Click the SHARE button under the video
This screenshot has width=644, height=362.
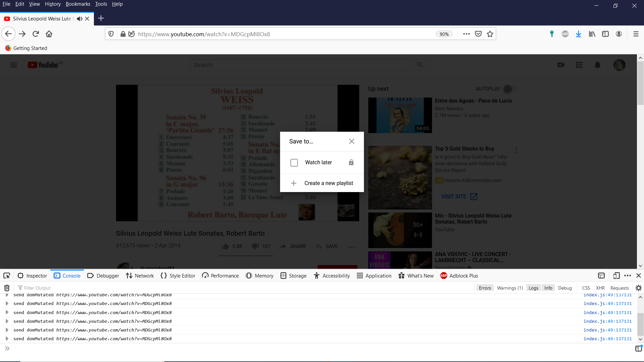click(x=293, y=246)
